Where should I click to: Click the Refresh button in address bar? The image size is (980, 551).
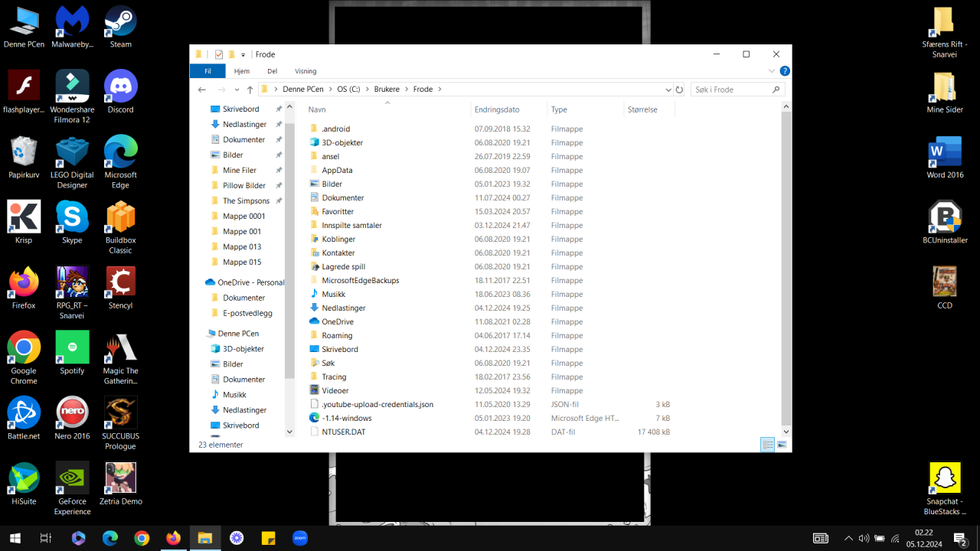point(679,90)
